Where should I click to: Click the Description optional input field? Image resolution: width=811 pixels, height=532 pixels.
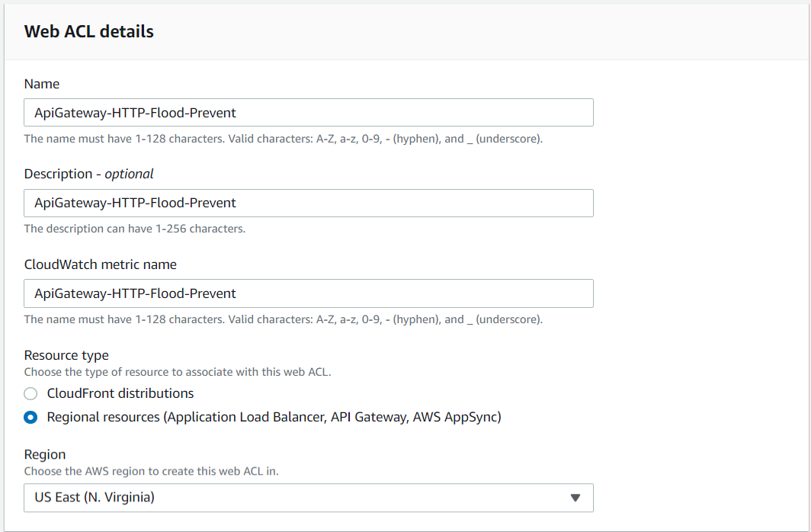coord(308,203)
